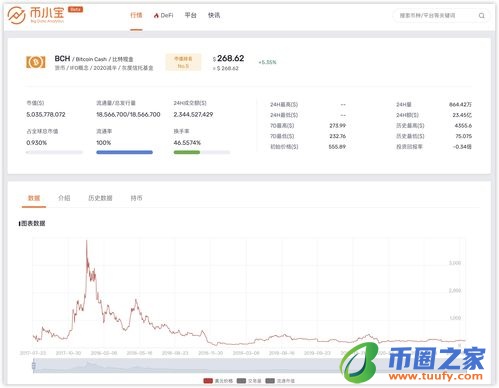Click the Beta badge next to the logo
Image resolution: width=499 pixels, height=388 pixels.
[x=75, y=9]
